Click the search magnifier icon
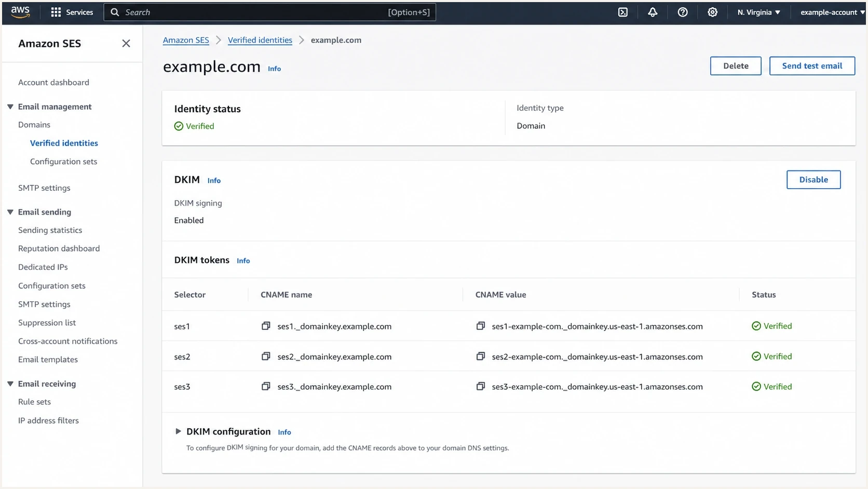868x489 pixels. coord(115,12)
